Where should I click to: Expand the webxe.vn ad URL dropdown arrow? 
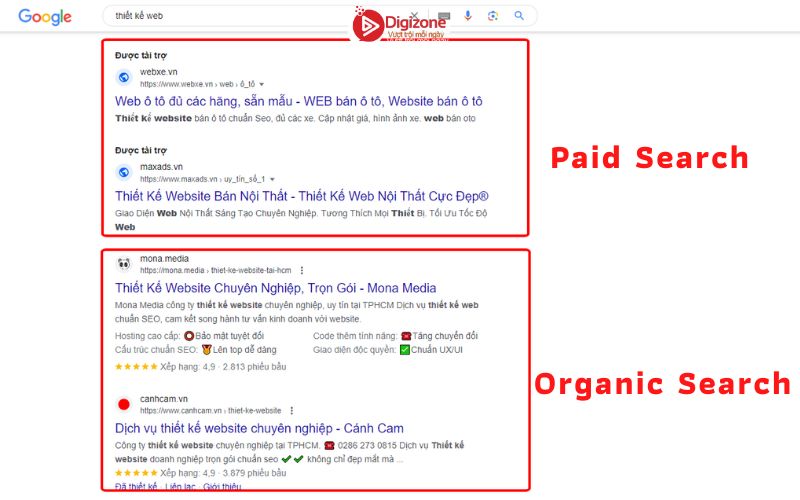point(262,84)
